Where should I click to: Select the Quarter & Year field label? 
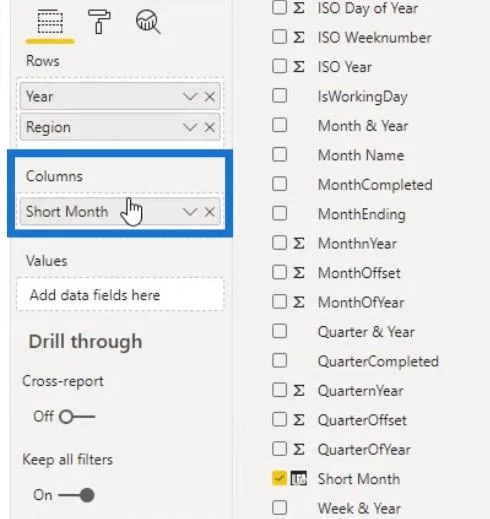click(366, 332)
